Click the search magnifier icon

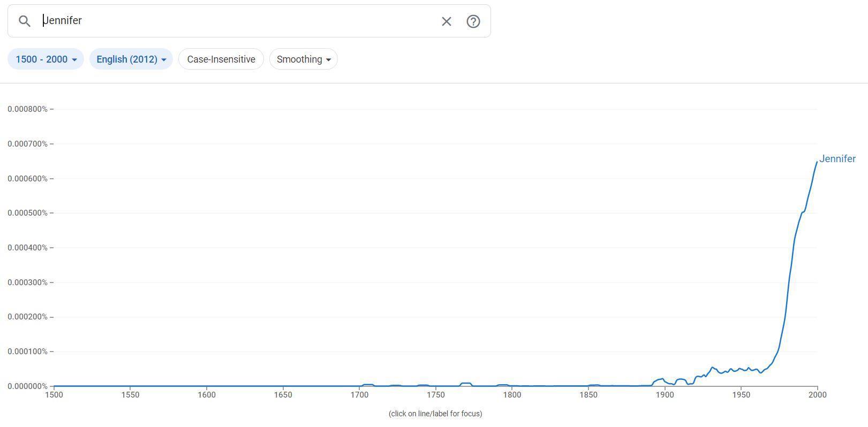(x=25, y=21)
